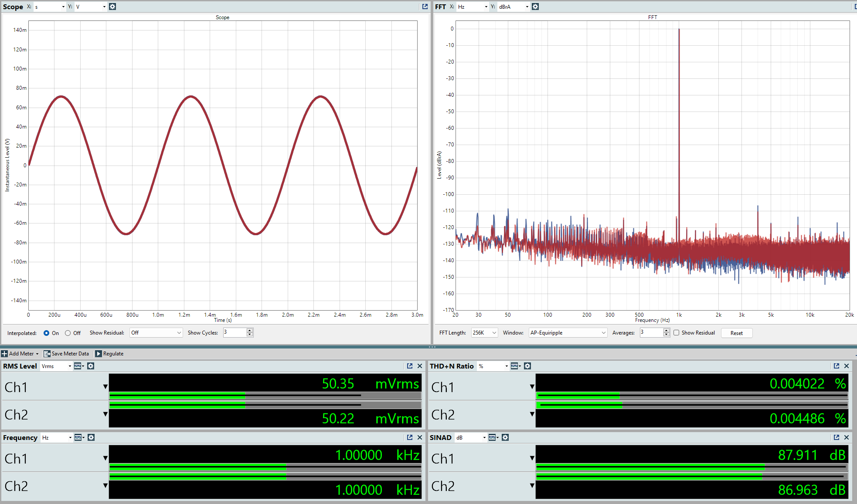Open the Add Meter menu

[20, 354]
